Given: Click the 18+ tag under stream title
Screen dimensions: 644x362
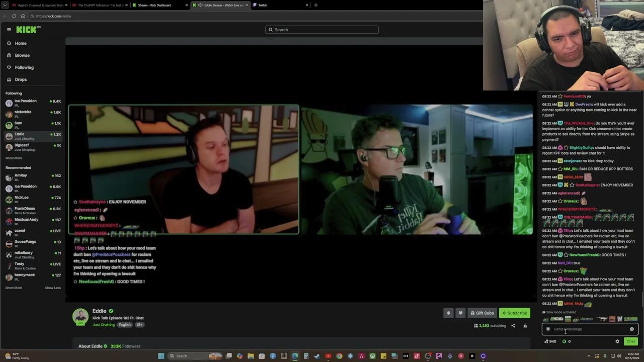Looking at the screenshot, I should (140, 325).
